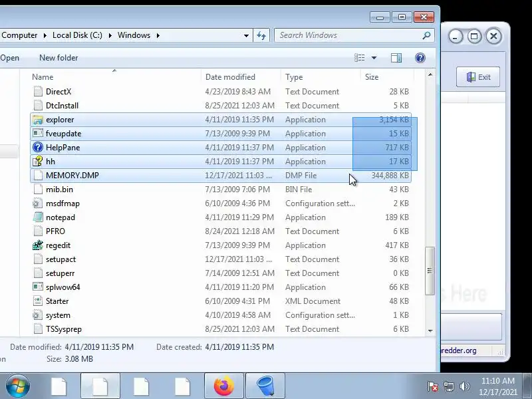Click the Action Center flag icon
The height and width of the screenshot is (399, 532).
point(433,386)
